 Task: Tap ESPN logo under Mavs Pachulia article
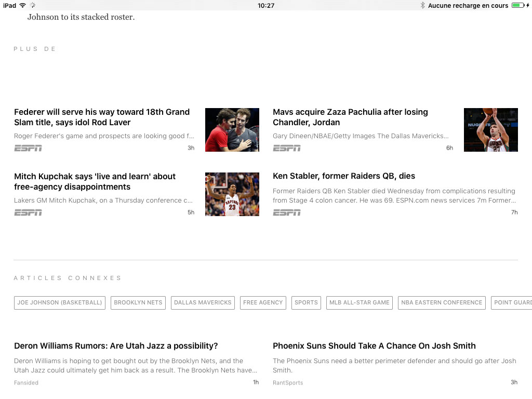click(x=287, y=148)
